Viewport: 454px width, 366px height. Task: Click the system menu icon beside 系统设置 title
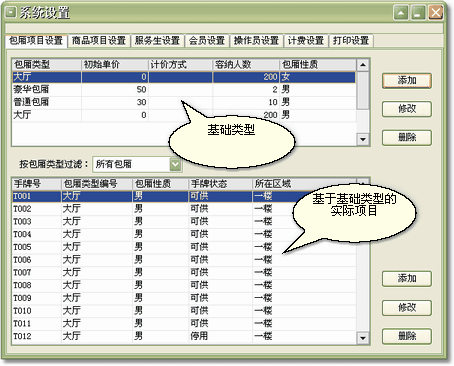11,13
